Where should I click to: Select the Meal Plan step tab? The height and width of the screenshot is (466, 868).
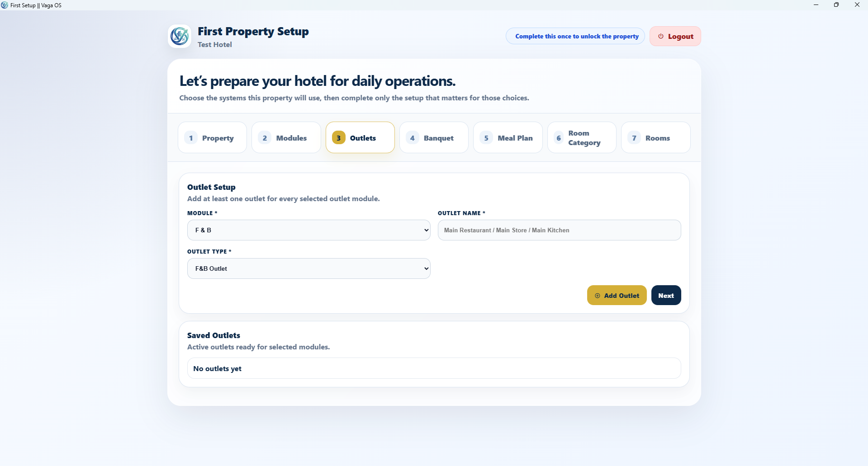point(508,137)
